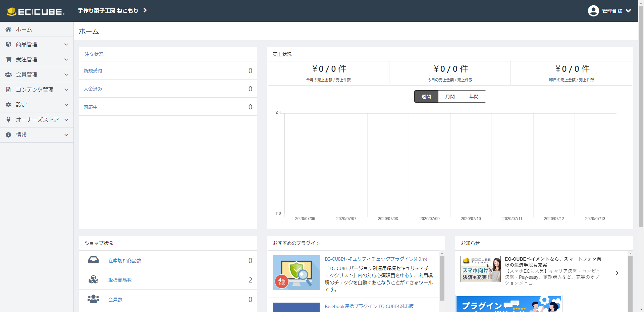This screenshot has height=312, width=644.
Task: Click the 今日の売上金額 / 売上件数 label
Action: click(450, 80)
